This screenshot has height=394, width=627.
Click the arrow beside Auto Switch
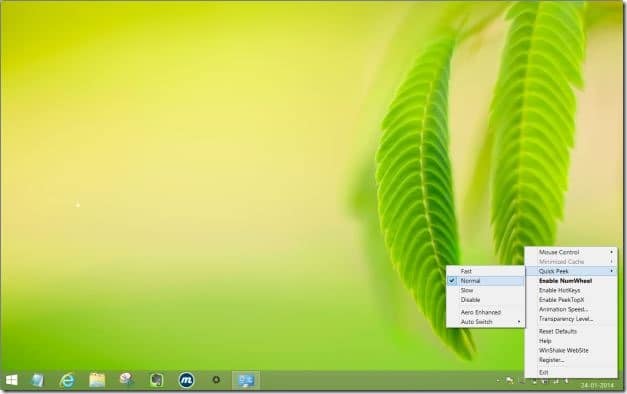(519, 322)
